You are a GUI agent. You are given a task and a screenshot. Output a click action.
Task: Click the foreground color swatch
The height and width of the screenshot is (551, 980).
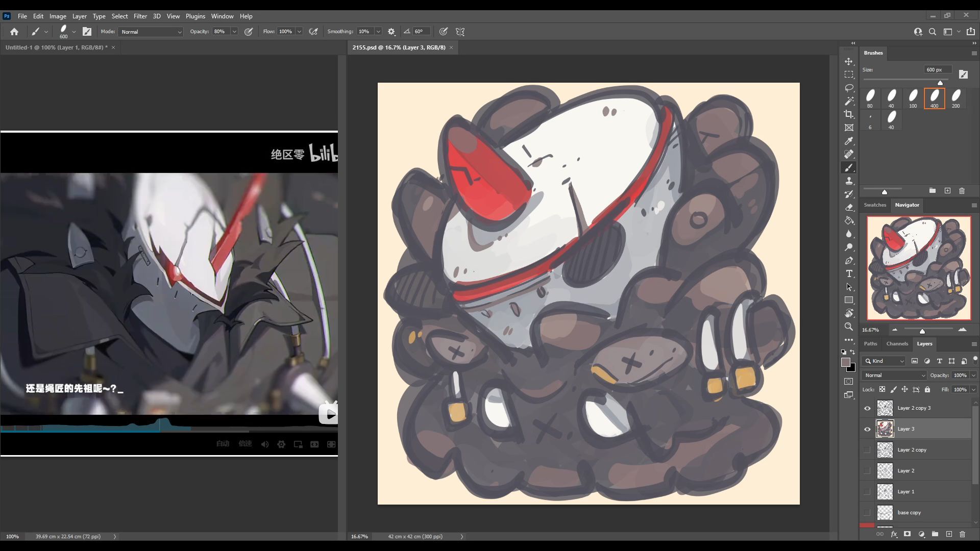pyautogui.click(x=846, y=362)
